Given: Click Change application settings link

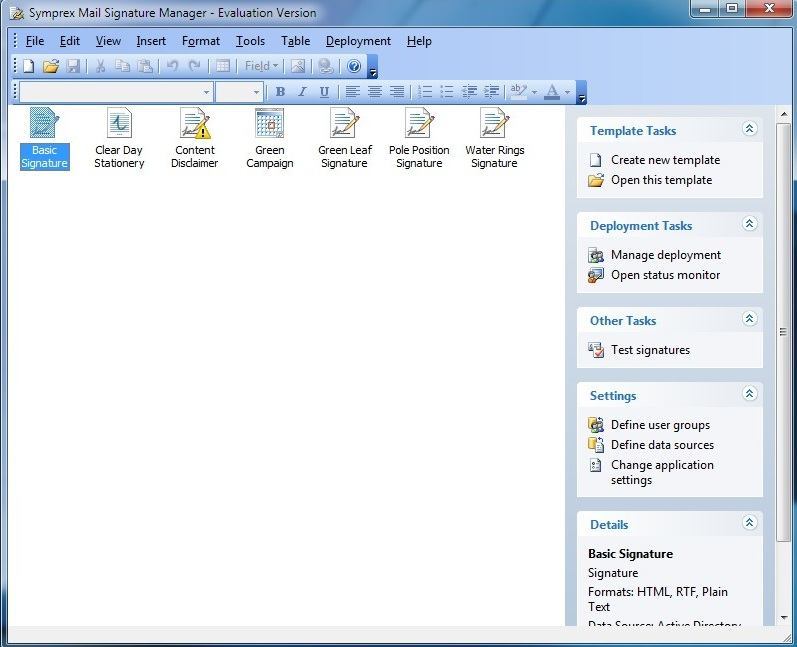Looking at the screenshot, I should pyautogui.click(x=662, y=472).
